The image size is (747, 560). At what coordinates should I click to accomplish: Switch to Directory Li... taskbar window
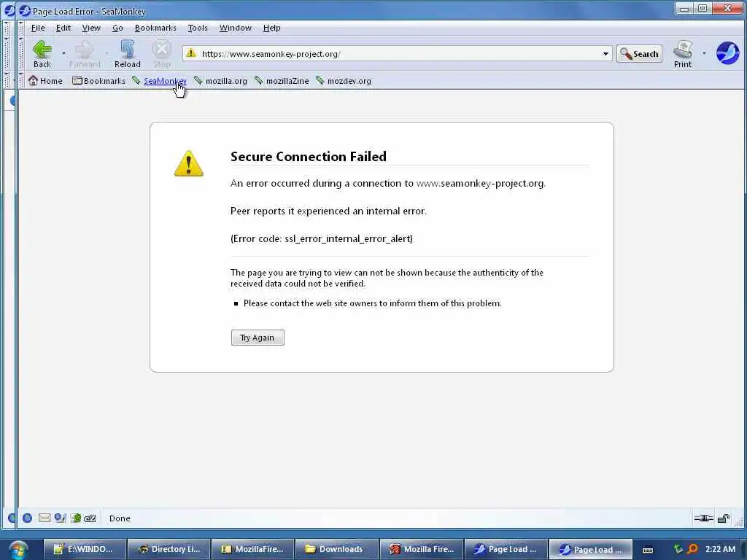[x=169, y=550]
